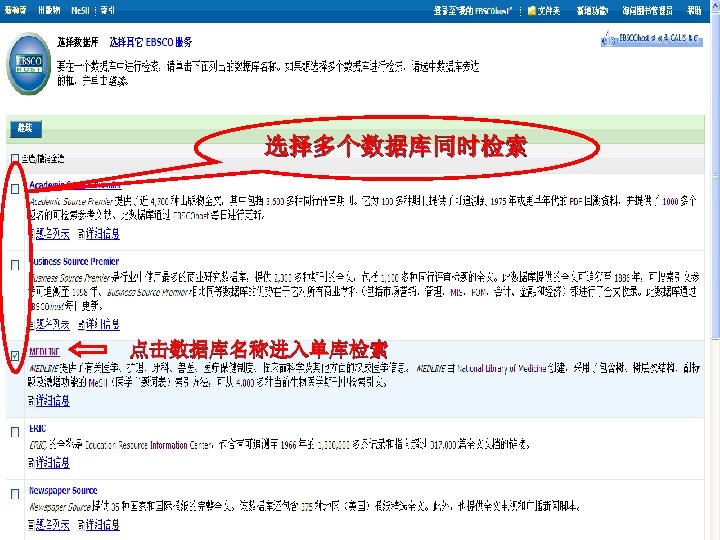Viewport: 720px width, 540px height.
Task: Open the MEDLINE database link
Action: [44, 352]
